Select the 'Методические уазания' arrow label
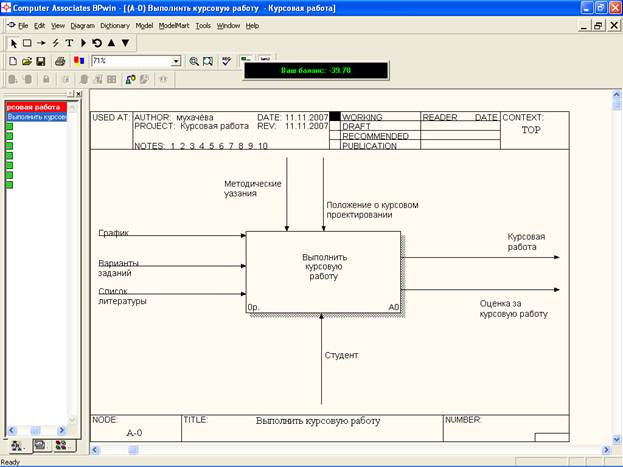 [x=253, y=189]
